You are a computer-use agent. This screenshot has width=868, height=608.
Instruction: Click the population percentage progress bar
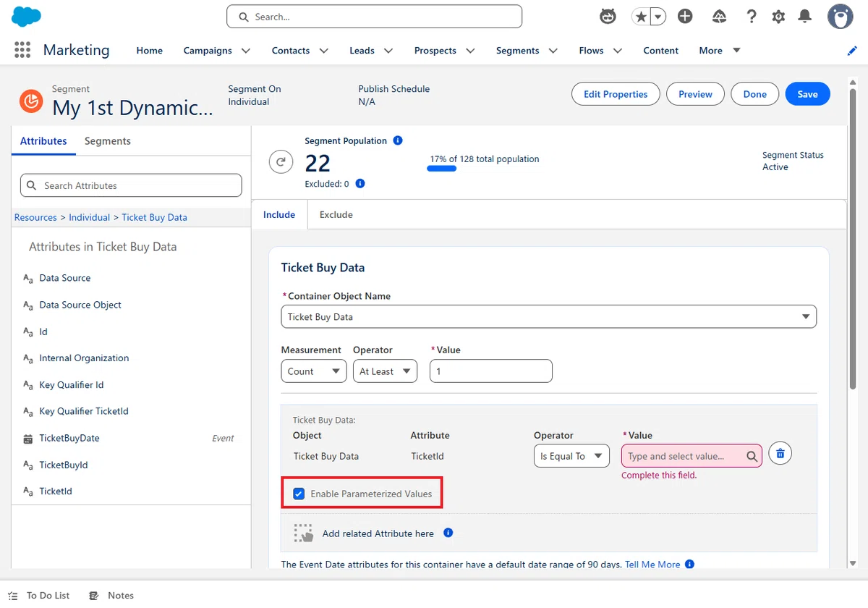[x=441, y=169]
